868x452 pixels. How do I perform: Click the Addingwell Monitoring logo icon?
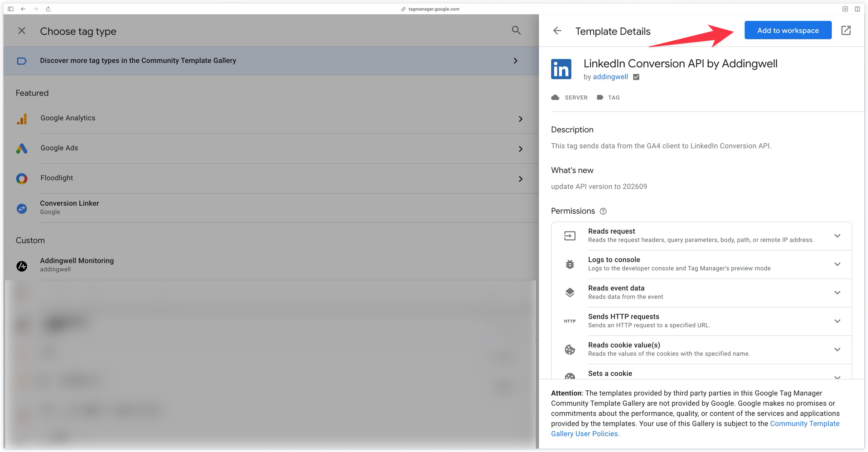pos(22,266)
